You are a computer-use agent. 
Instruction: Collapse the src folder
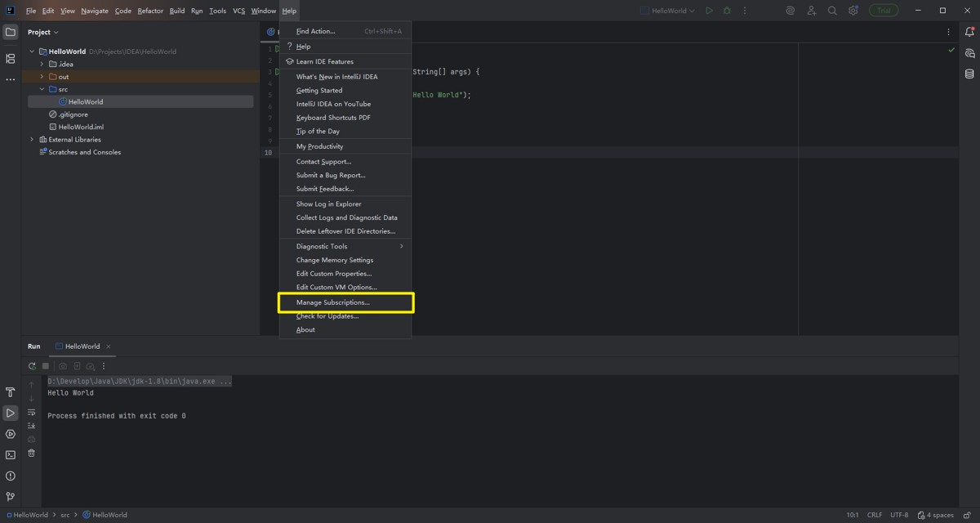42,89
